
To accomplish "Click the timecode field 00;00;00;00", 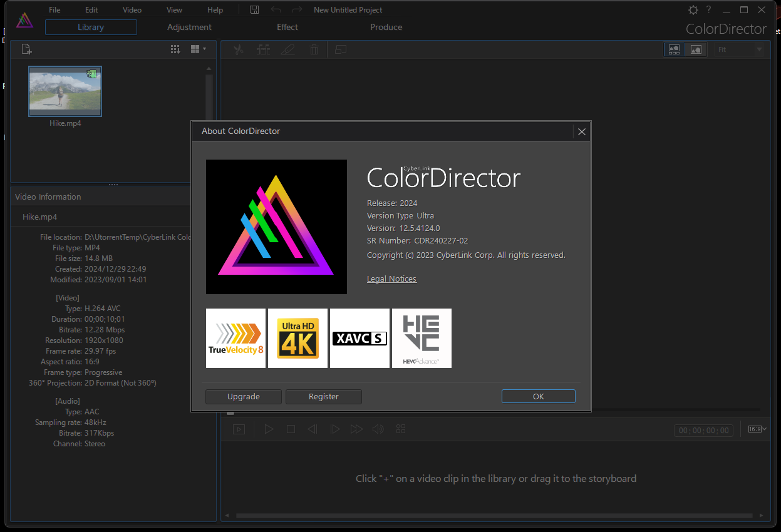I will click(x=704, y=431).
